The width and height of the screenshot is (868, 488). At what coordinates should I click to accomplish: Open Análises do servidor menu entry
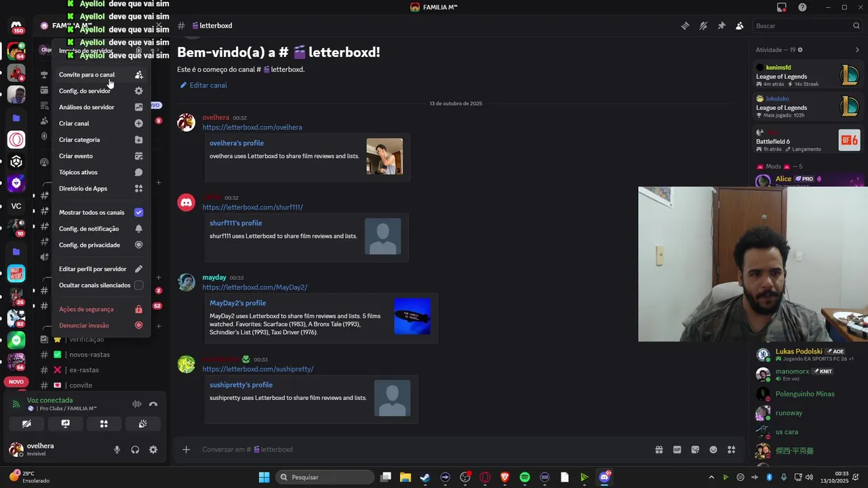(x=100, y=107)
